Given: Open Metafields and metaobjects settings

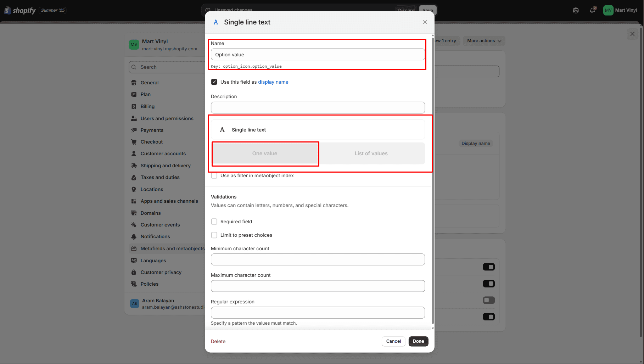Looking at the screenshot, I should click(172, 248).
